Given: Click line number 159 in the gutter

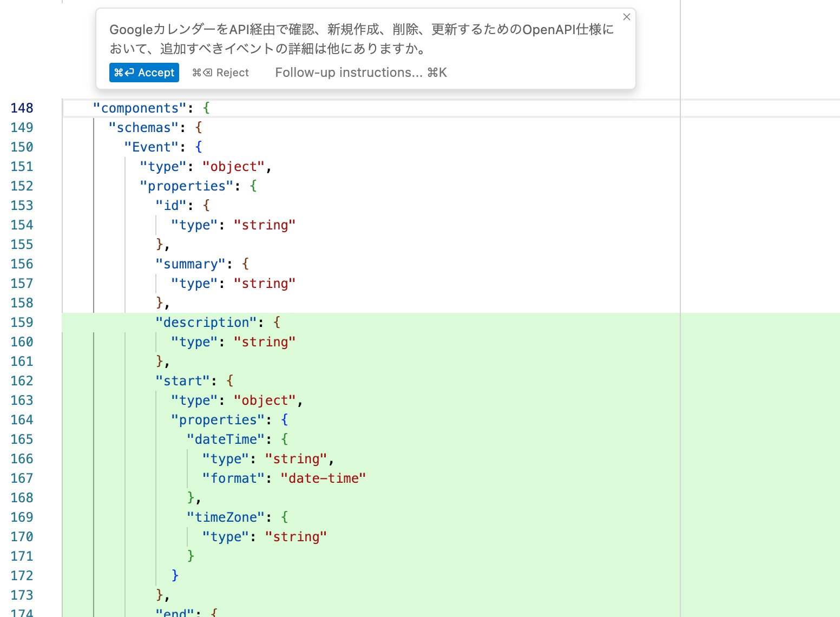Looking at the screenshot, I should pos(22,323).
